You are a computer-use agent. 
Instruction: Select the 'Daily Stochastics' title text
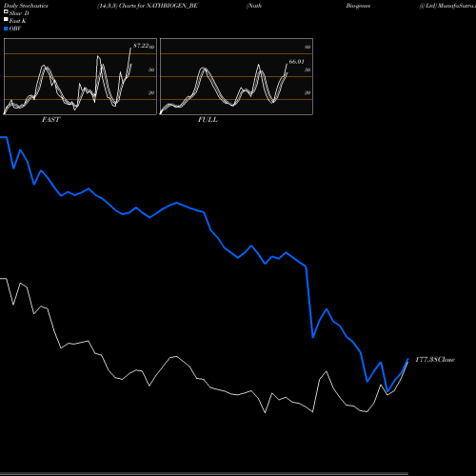point(26,6)
